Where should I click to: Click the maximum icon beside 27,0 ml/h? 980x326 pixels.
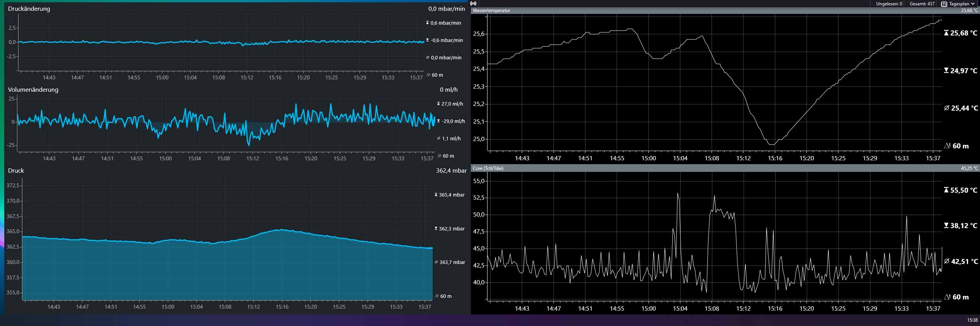(x=438, y=104)
